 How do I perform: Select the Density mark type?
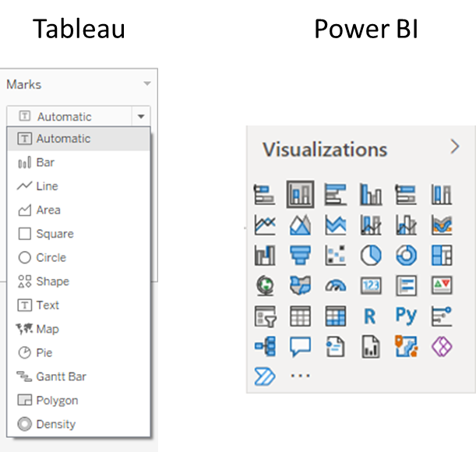(79, 425)
